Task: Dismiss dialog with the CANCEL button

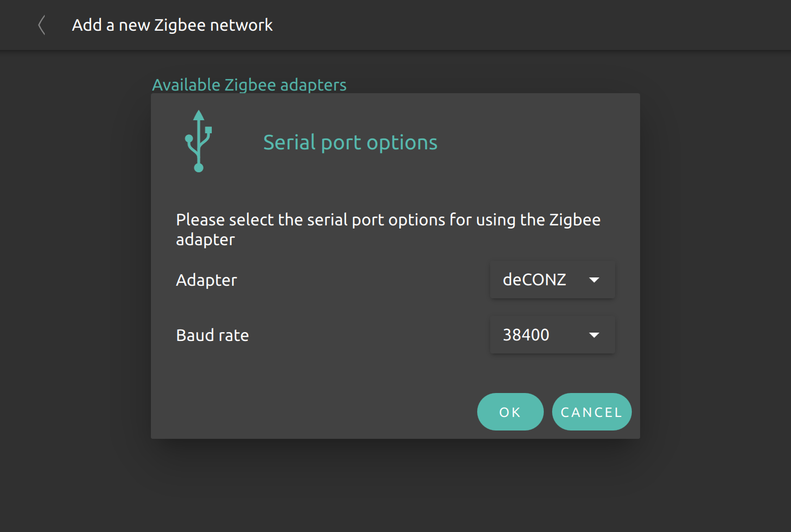Action: tap(592, 412)
